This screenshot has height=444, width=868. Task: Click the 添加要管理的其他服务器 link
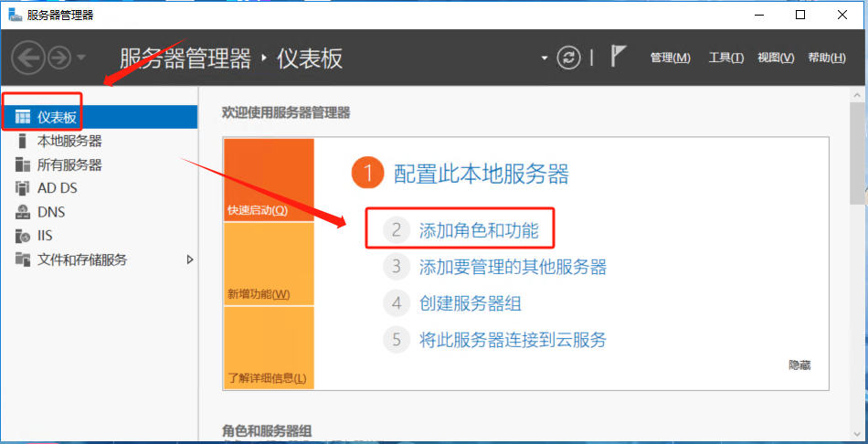point(513,267)
